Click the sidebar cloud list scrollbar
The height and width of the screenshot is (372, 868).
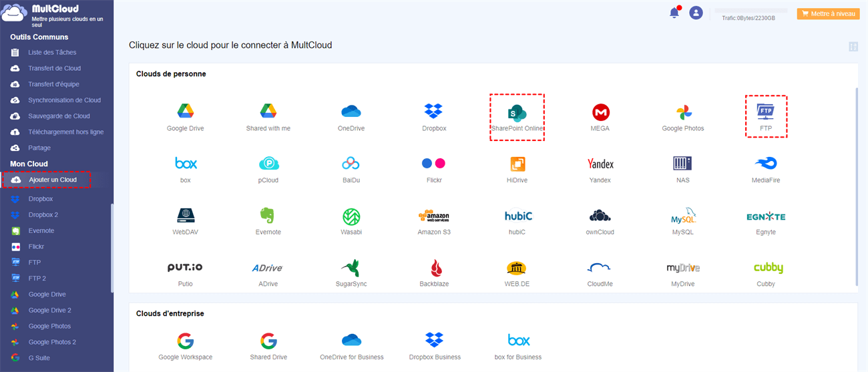[x=112, y=248]
